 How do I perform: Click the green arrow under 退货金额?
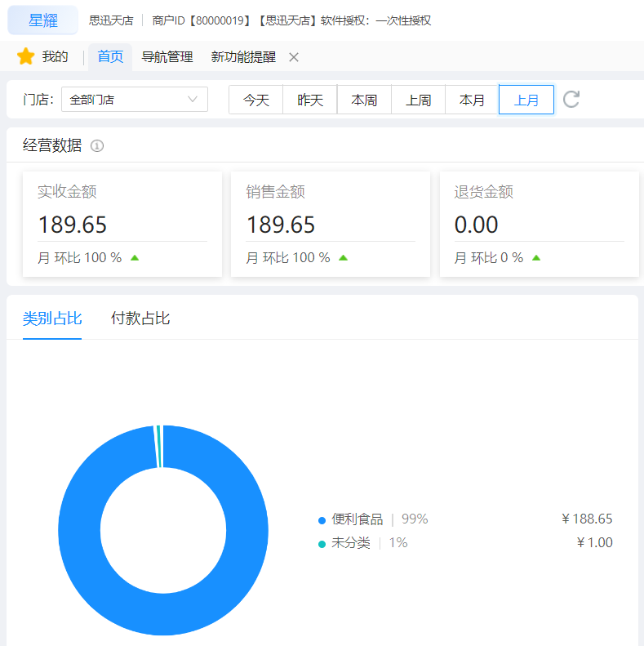click(x=536, y=258)
